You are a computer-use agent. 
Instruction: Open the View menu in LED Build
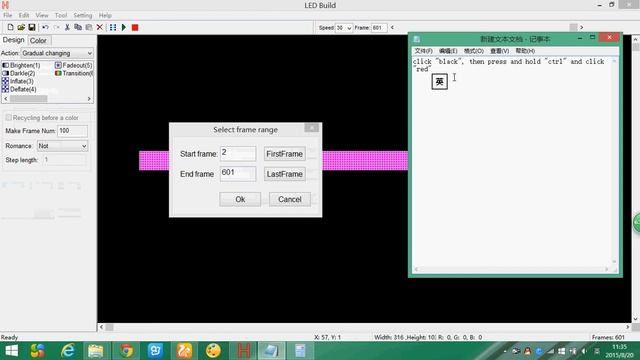[42, 15]
